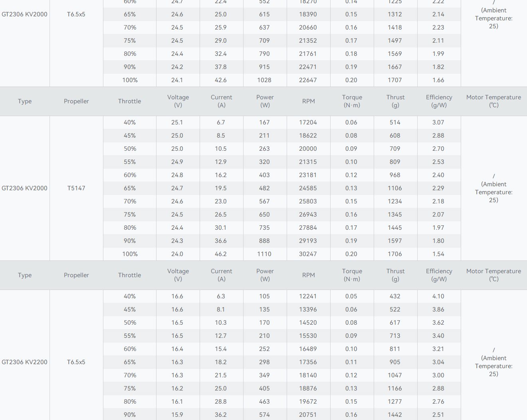The image size is (527, 420).
Task: Select the 4.10 efficiency cell
Action: [x=438, y=296]
